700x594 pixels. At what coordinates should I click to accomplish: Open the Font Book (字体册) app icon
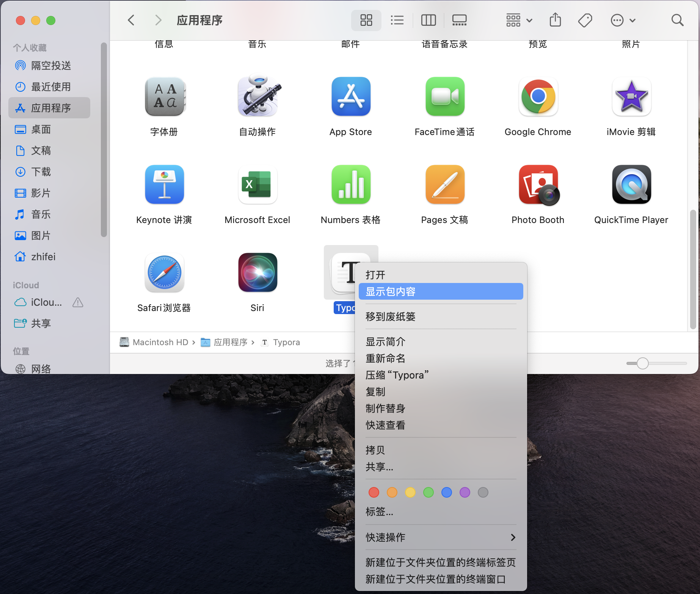click(165, 96)
